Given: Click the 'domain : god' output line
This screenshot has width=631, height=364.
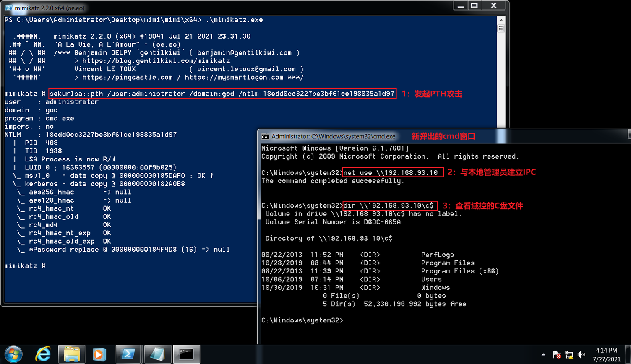Looking at the screenshot, I should (31, 110).
